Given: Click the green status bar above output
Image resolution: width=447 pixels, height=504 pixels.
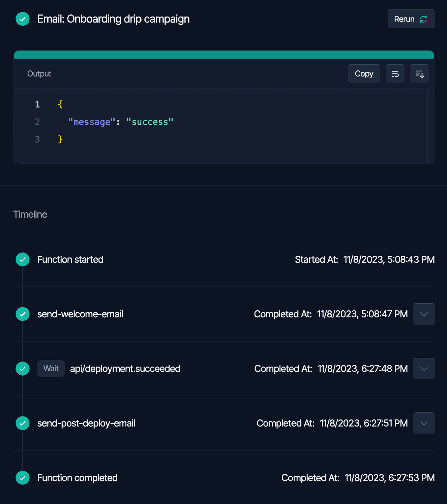Looking at the screenshot, I should [x=224, y=55].
